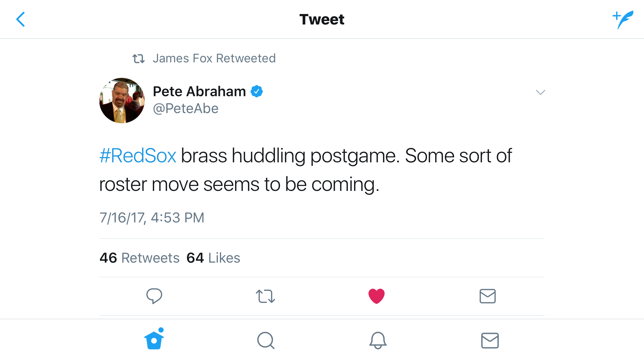644x362 pixels.
Task: Retweet Pete Abraham's tweet
Action: pos(265,296)
